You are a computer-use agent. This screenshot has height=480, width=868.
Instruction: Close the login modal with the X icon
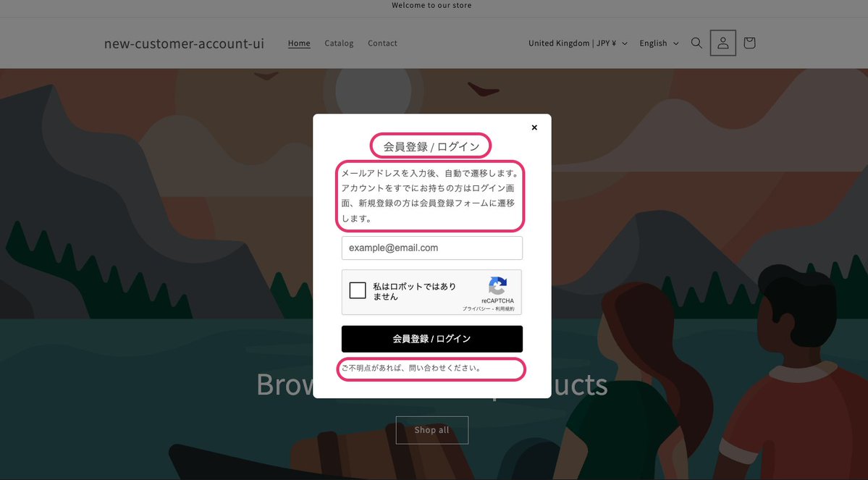click(534, 127)
